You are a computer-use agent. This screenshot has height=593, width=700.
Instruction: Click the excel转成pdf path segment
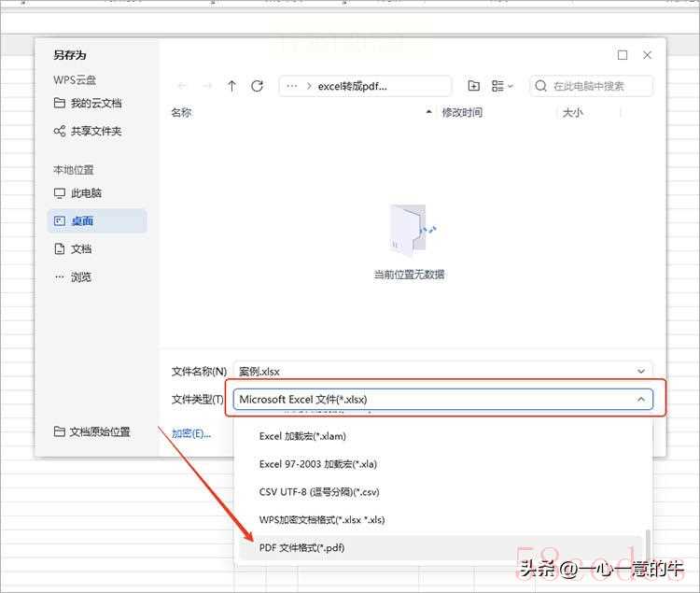click(x=352, y=86)
